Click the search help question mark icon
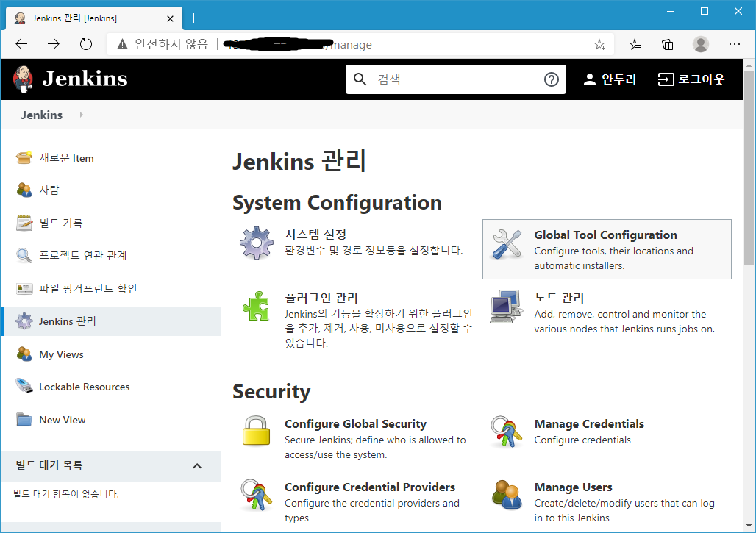Screen dimensions: 756x533 click(x=551, y=79)
